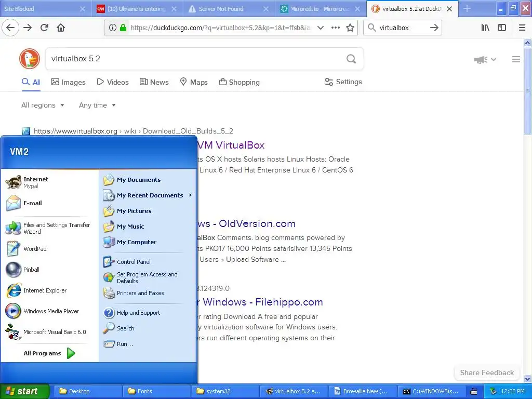Open My Documents folder
Viewport: 532px width, 399px height.
pos(148,180)
